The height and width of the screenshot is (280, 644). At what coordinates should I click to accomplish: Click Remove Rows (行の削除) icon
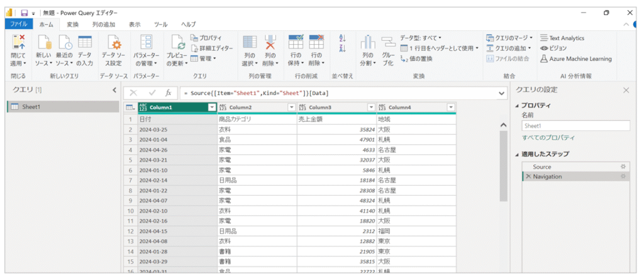click(316, 42)
